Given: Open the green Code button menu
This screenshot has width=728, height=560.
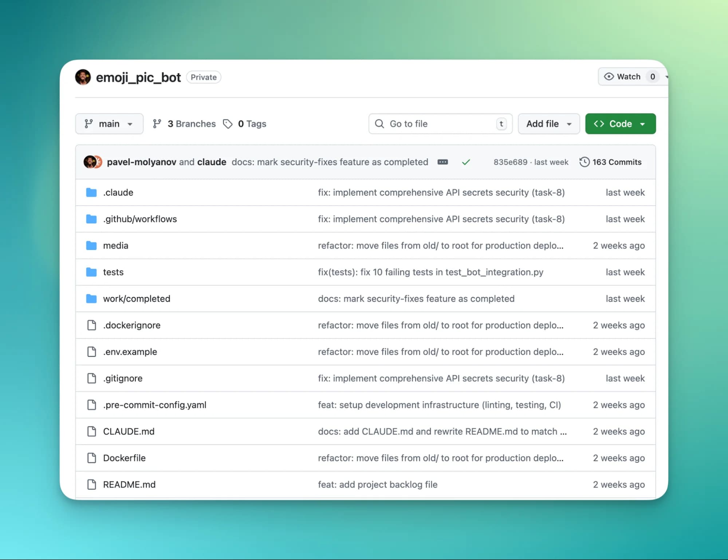Looking at the screenshot, I should click(x=620, y=124).
